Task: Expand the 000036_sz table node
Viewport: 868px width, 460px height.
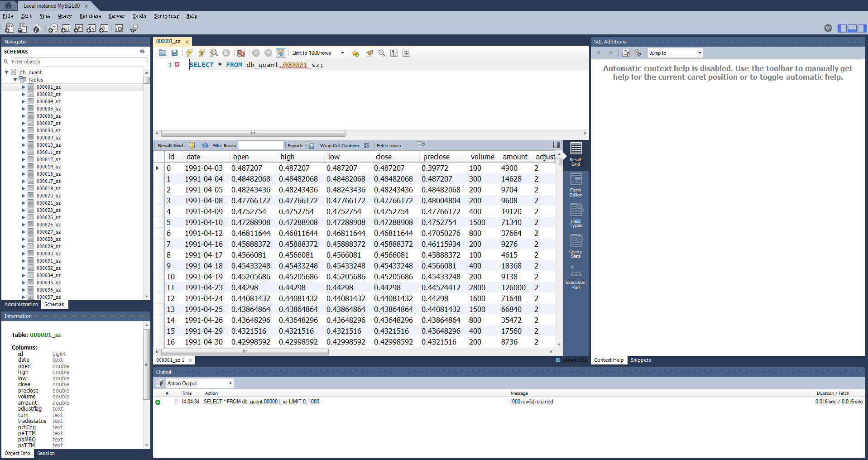Action: (24, 290)
